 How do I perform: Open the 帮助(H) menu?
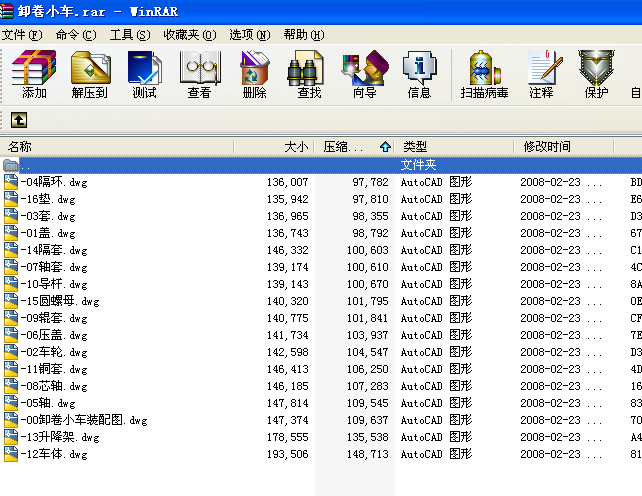click(304, 35)
